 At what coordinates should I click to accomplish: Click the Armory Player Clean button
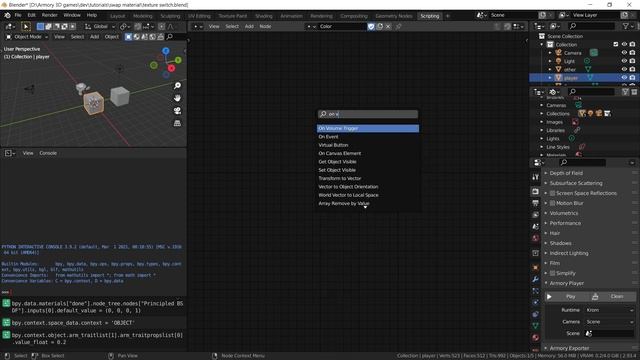pyautogui.click(x=613, y=297)
